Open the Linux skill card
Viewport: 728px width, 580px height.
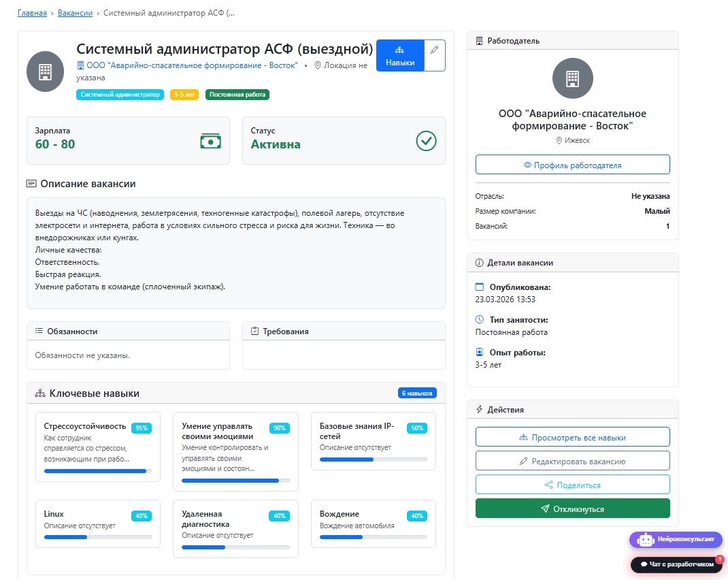click(x=98, y=523)
